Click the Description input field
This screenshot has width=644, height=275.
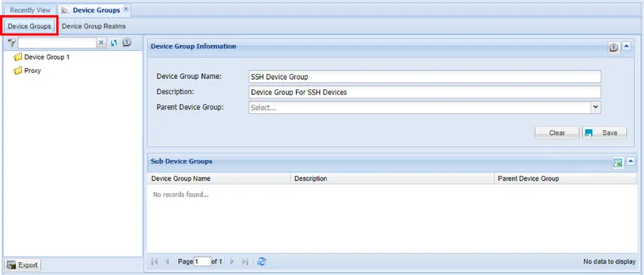click(x=425, y=92)
